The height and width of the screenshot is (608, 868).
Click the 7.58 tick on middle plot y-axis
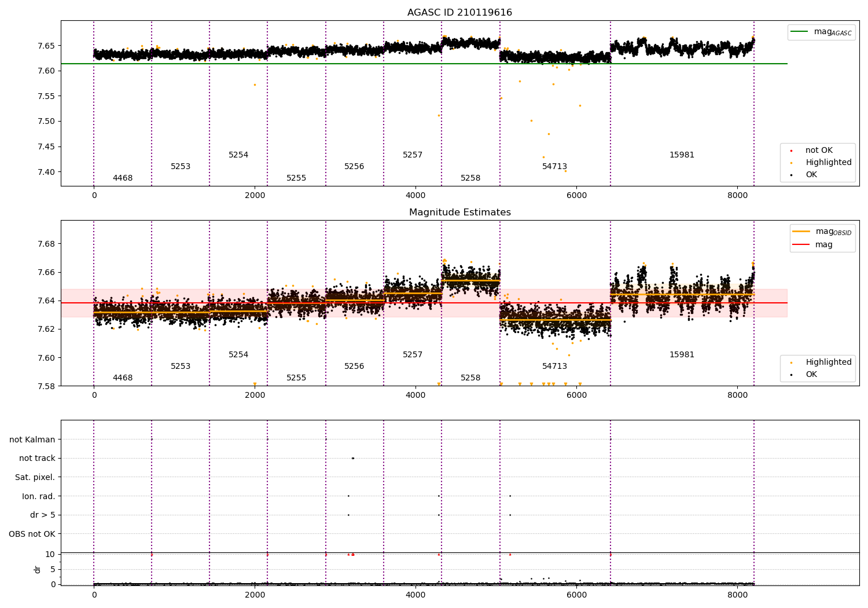(x=47, y=386)
